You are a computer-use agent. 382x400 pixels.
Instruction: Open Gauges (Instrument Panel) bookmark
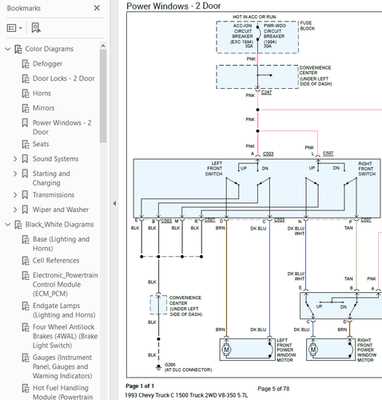(x=62, y=367)
